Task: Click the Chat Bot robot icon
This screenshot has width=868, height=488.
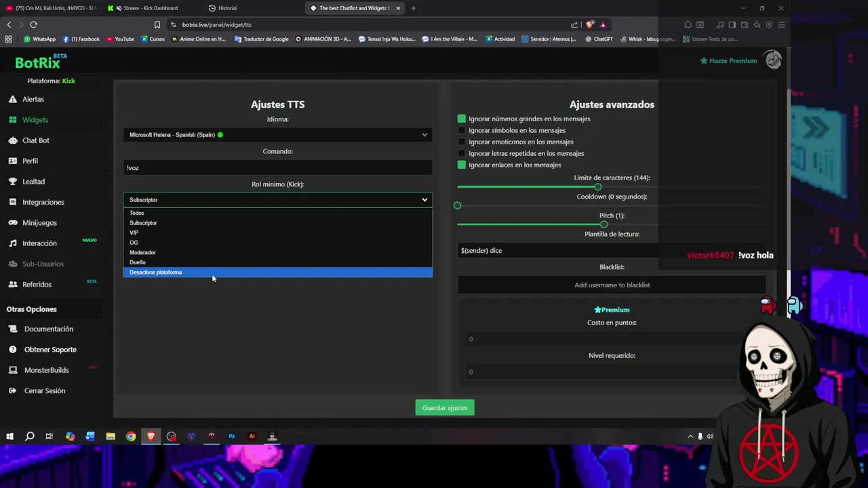Action: 13,140
